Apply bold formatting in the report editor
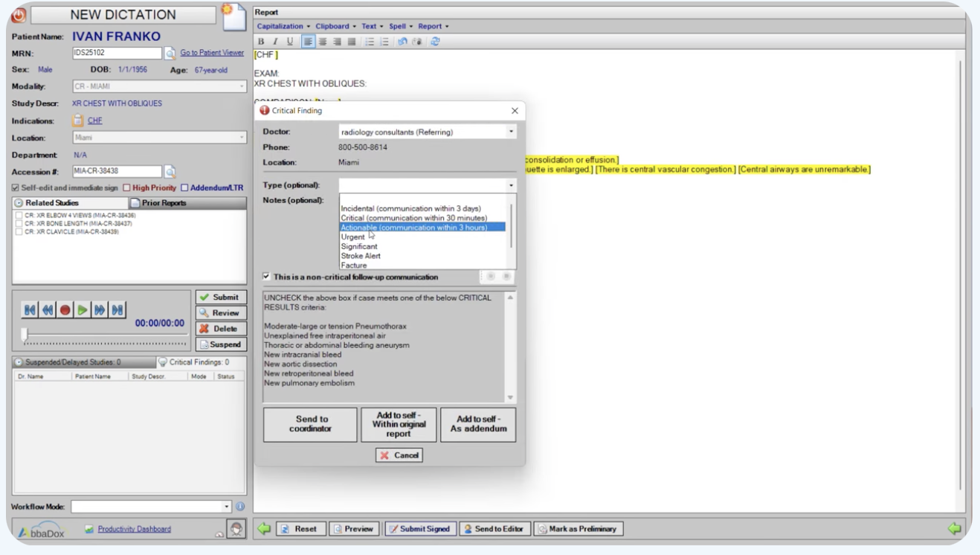980x555 pixels. (x=262, y=41)
